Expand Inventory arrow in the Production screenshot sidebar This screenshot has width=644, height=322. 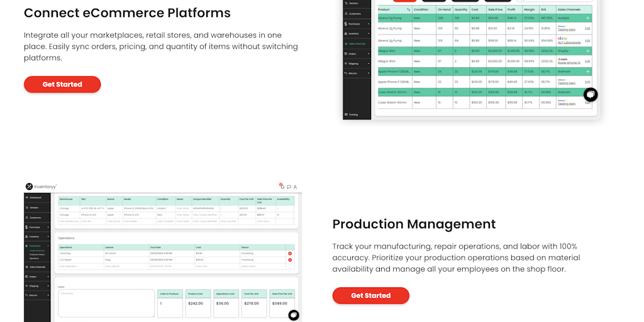click(48, 236)
